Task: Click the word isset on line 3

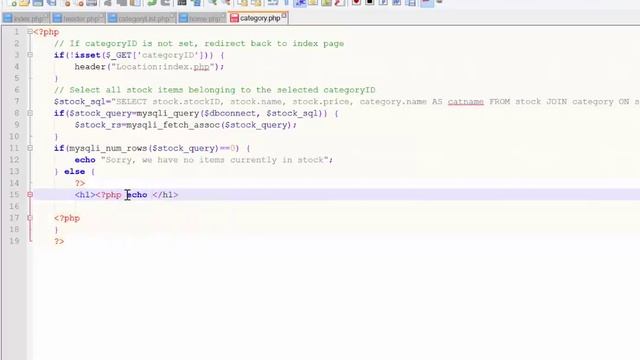Action: [88, 55]
